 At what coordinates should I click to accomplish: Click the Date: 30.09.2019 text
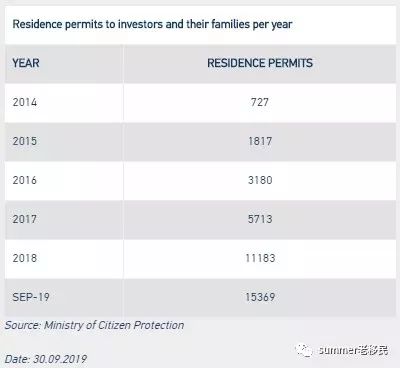[x=46, y=359]
